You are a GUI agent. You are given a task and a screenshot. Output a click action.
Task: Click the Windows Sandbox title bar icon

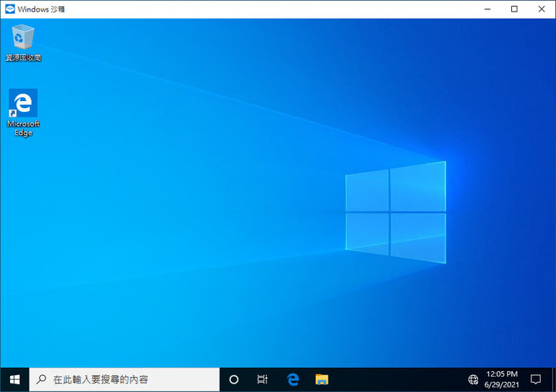[10, 8]
